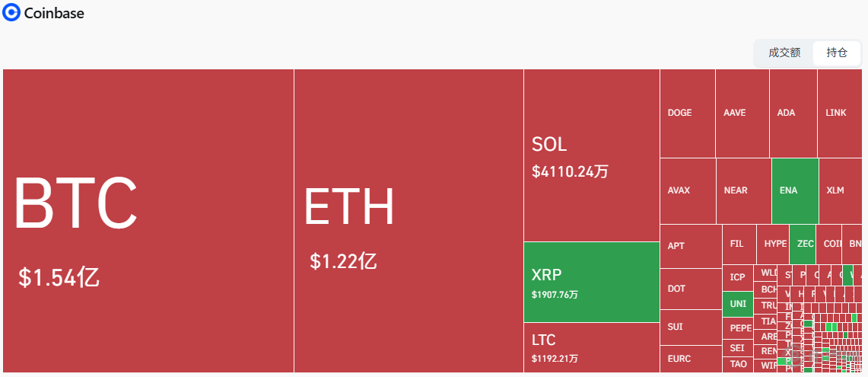
Task: Click the LTC block
Action: point(591,347)
